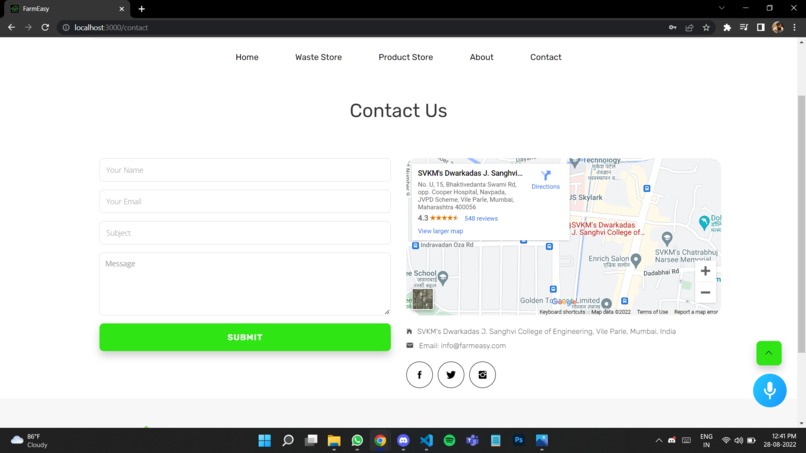Click the page vertical scrollbar

point(801,224)
